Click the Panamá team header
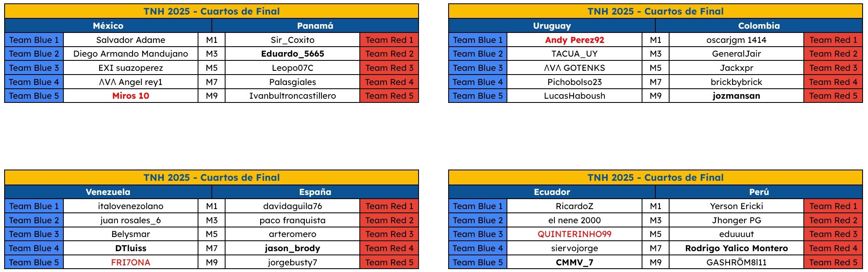Image resolution: width=868 pixels, height=272 pixels. click(315, 26)
